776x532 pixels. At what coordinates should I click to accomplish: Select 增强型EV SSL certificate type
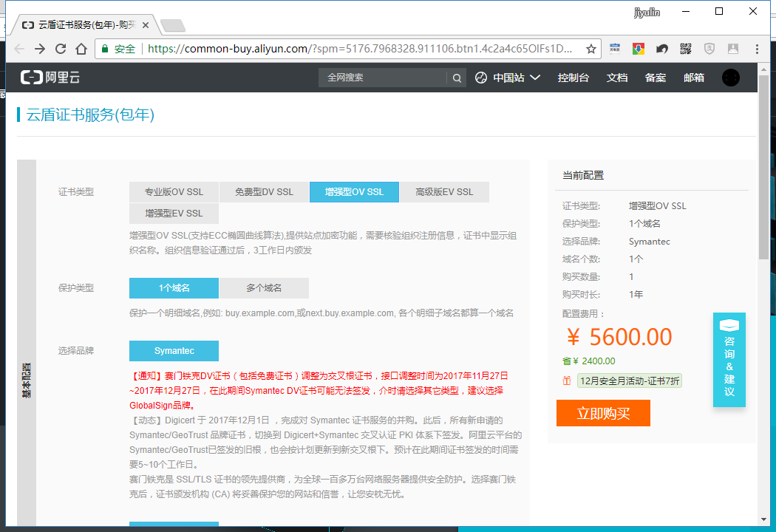click(x=174, y=214)
